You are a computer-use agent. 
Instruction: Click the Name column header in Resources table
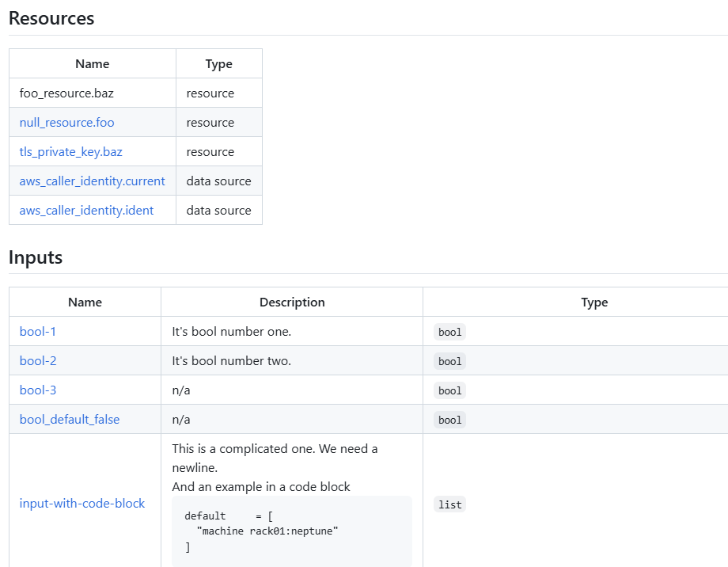[92, 63]
